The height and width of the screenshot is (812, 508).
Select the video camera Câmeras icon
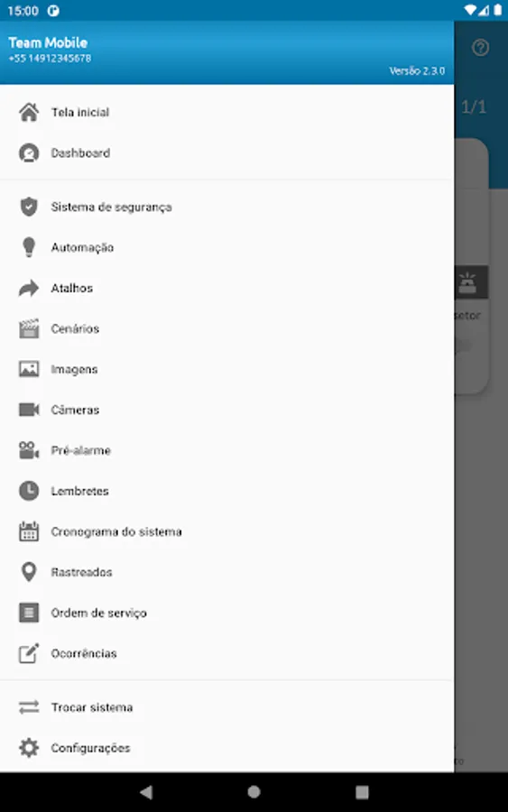point(29,410)
